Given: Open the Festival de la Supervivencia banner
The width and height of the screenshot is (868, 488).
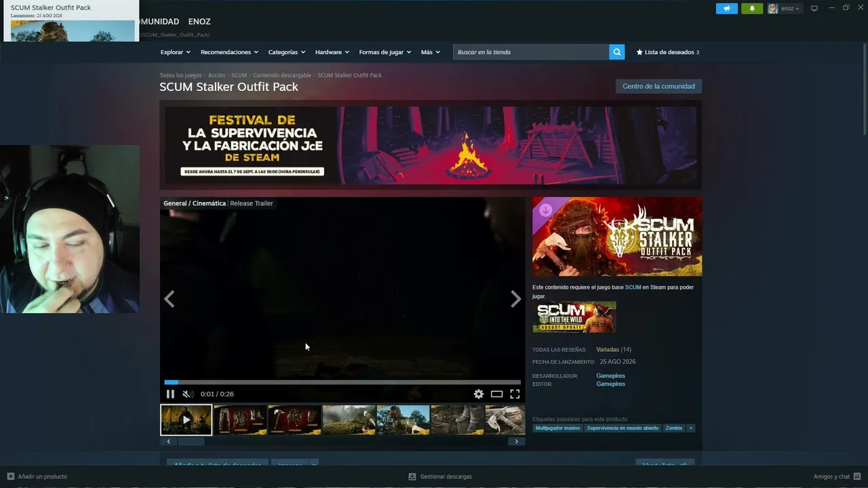Looking at the screenshot, I should point(431,145).
